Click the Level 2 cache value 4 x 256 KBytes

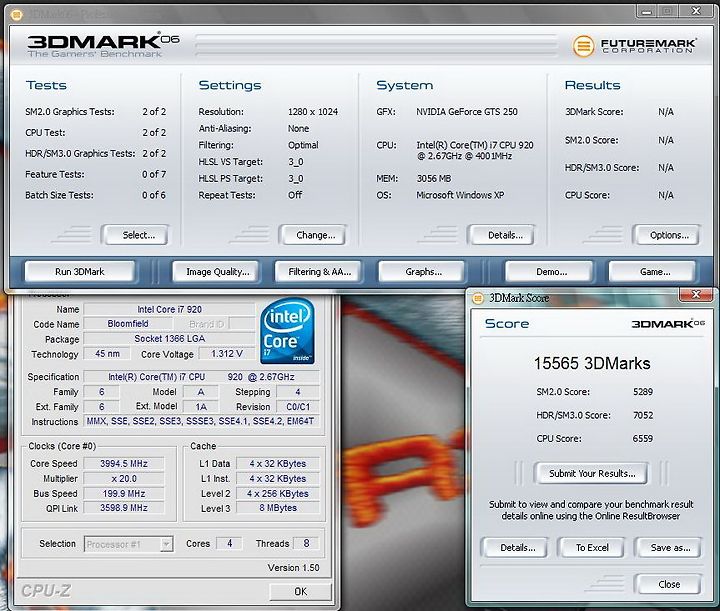[x=278, y=493]
